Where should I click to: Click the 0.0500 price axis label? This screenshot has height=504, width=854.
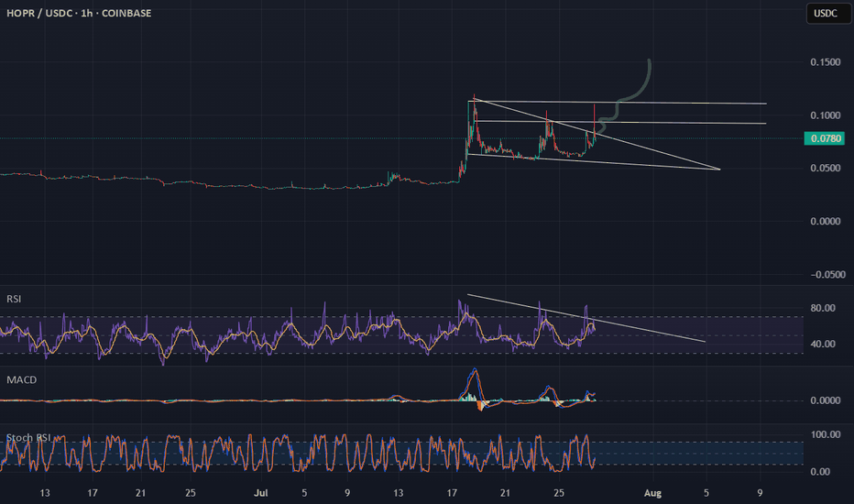click(x=825, y=169)
